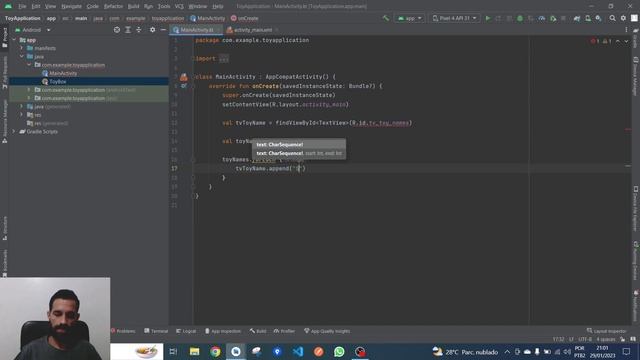Hide the Project panel with minus icon

tap(163, 30)
